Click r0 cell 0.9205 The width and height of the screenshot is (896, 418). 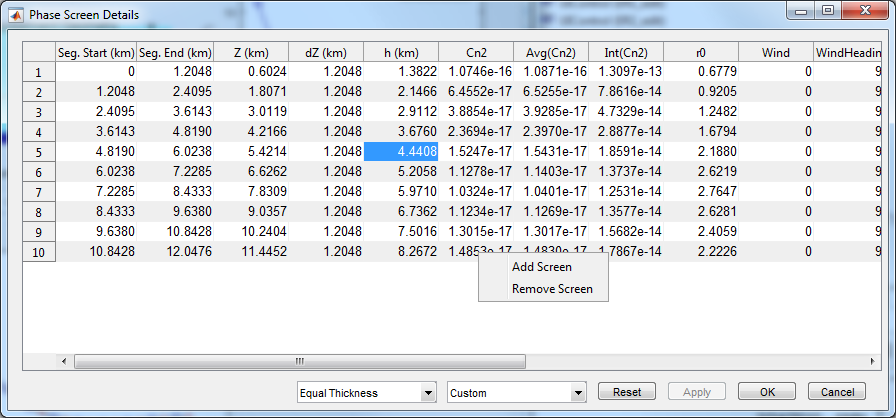pyautogui.click(x=701, y=91)
